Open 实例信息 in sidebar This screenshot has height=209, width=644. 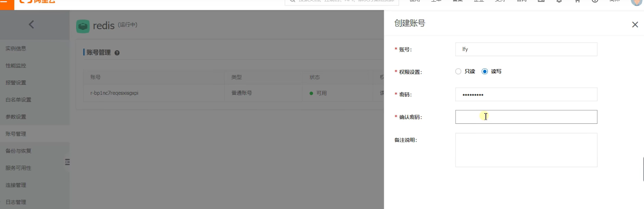pos(16,49)
